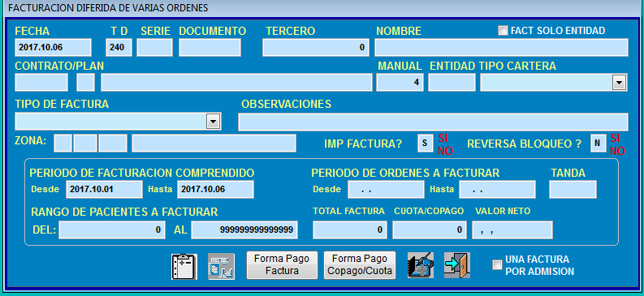Click the REVERSA BLOQUEO field with N
Screen dimensions: 644x296
click(x=598, y=143)
